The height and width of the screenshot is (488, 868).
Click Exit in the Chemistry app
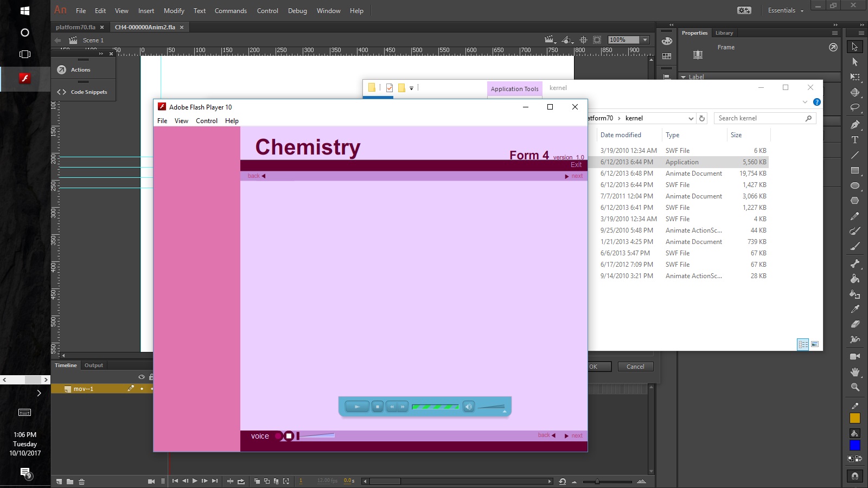tap(576, 165)
